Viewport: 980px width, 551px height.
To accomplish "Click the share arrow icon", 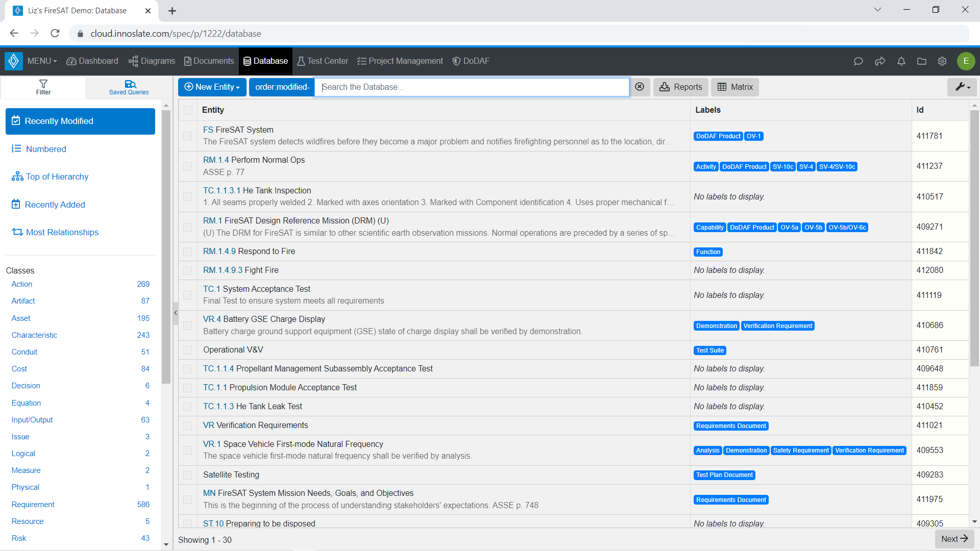I will tap(880, 61).
